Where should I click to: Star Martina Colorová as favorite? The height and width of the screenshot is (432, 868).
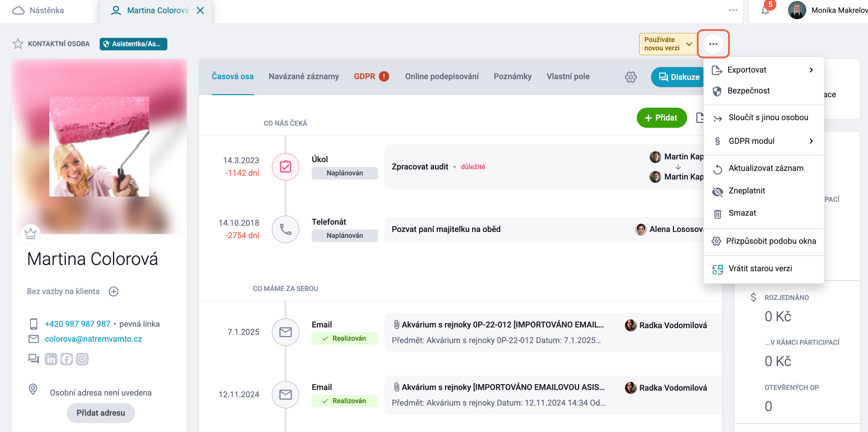tap(18, 44)
